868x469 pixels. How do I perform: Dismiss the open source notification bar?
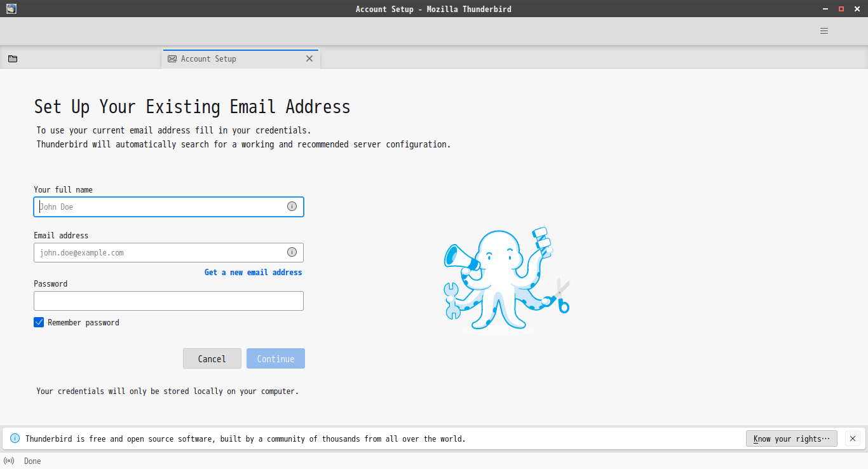coord(853,438)
